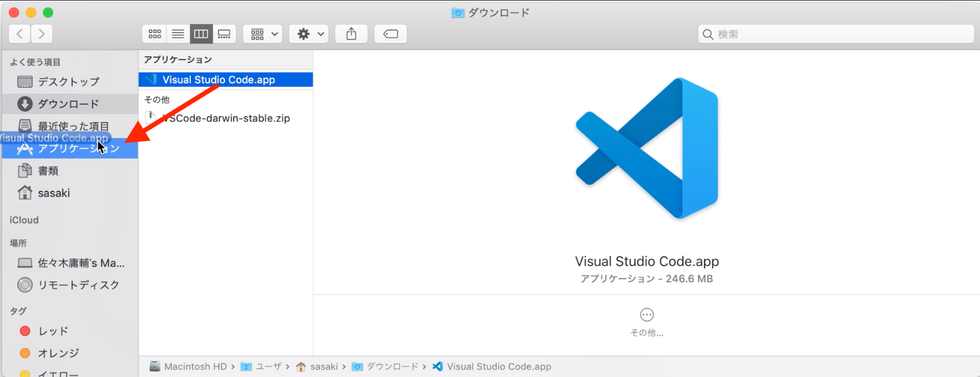Focus the 検索 search field
Viewport: 980px width, 377px height.
tap(836, 34)
